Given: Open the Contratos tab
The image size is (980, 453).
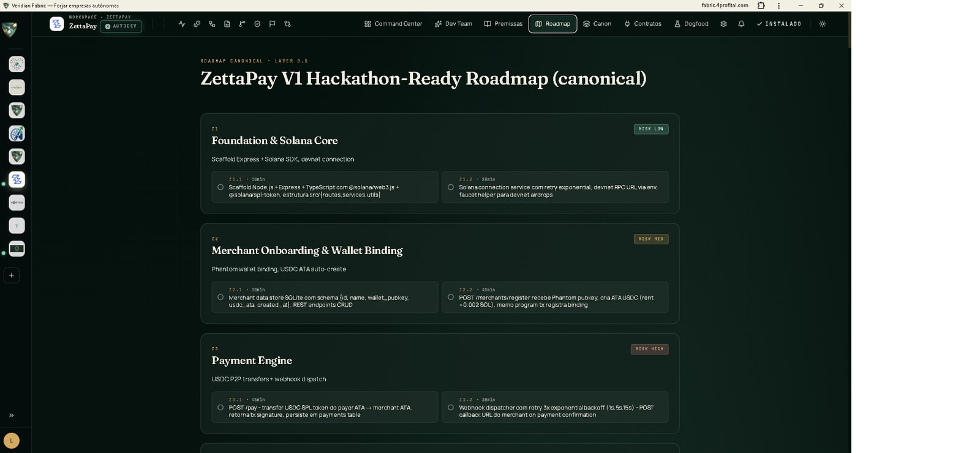Looking at the screenshot, I should click(643, 24).
